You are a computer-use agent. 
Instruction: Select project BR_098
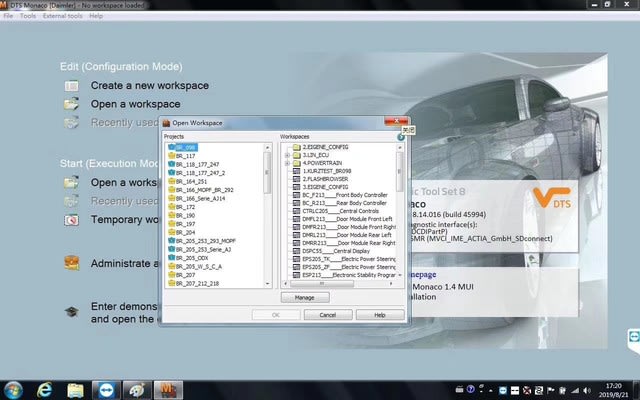(x=183, y=147)
